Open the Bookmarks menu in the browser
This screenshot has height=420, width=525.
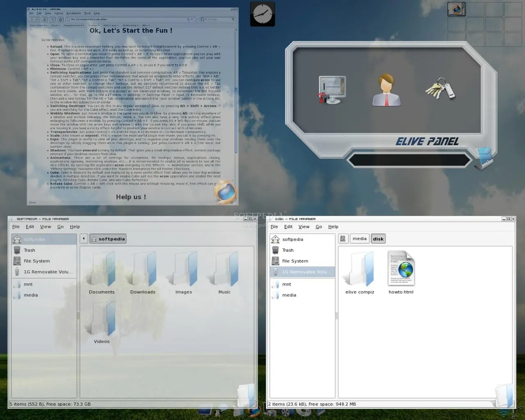click(x=74, y=13)
